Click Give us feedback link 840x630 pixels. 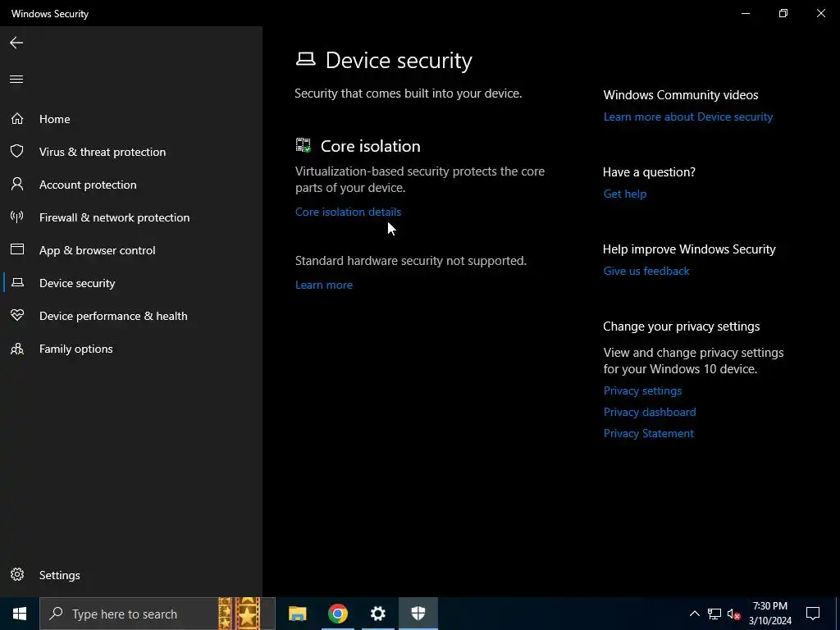[x=646, y=271]
